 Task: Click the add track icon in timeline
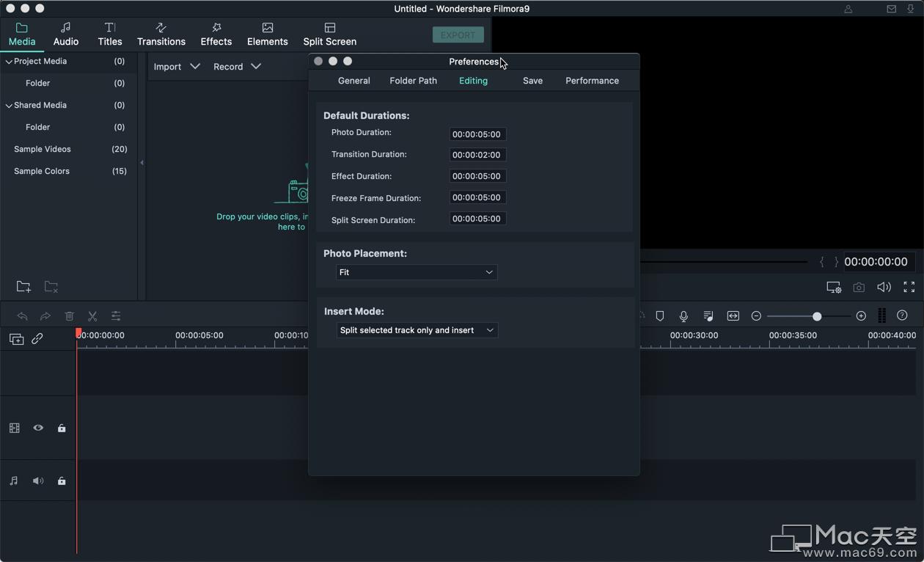click(x=16, y=339)
